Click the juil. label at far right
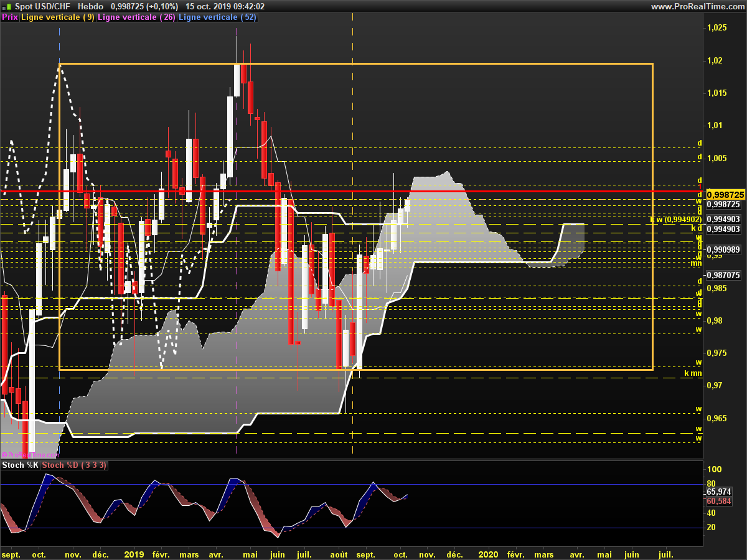Screen dimensions: 747x560 [x=665, y=554]
